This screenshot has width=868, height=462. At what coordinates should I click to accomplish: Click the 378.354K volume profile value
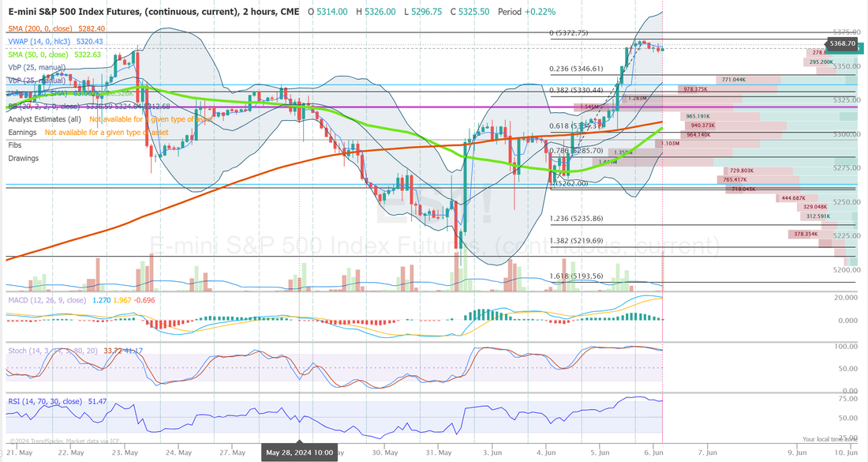(806, 234)
